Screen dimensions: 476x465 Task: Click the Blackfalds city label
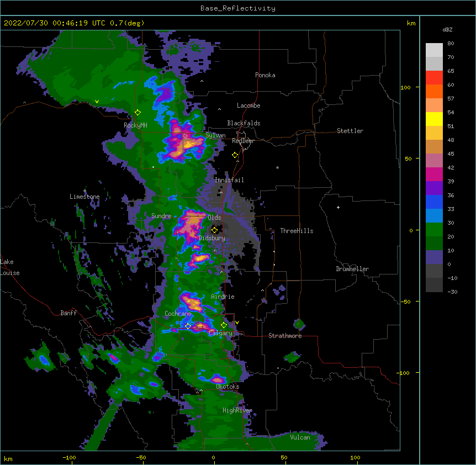[244, 123]
